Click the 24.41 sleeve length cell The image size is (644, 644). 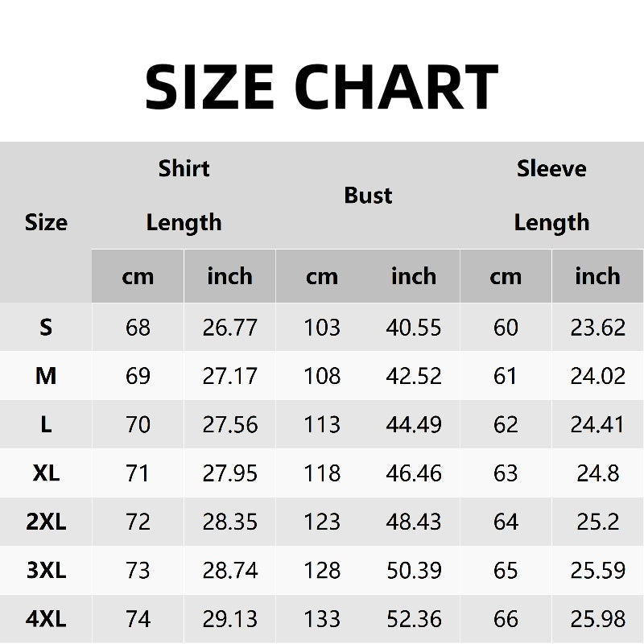point(597,425)
